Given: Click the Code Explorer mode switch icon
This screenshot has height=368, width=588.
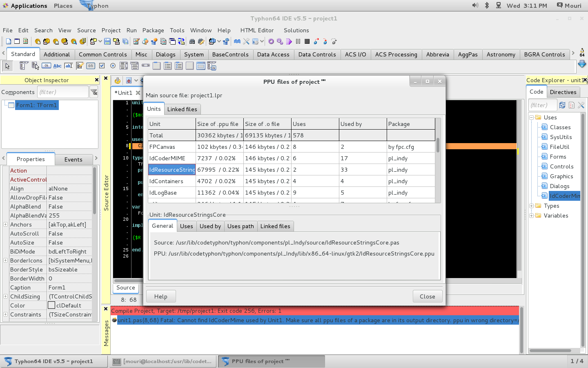Looking at the screenshot, I should tap(572, 105).
